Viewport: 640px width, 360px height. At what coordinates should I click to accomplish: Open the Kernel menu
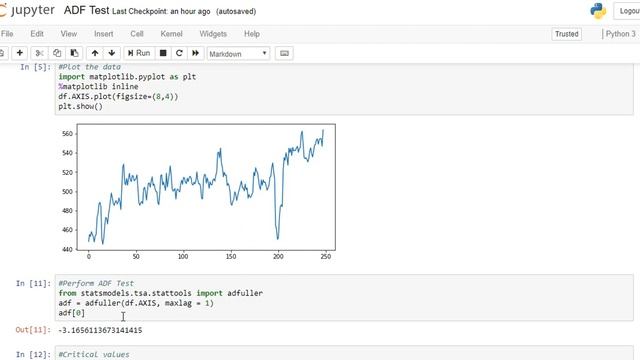click(171, 34)
